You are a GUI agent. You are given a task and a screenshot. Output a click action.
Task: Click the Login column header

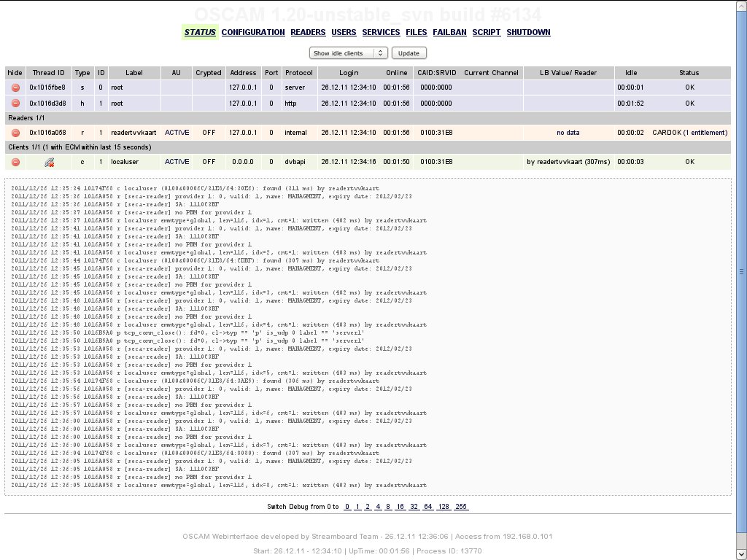pyautogui.click(x=349, y=73)
